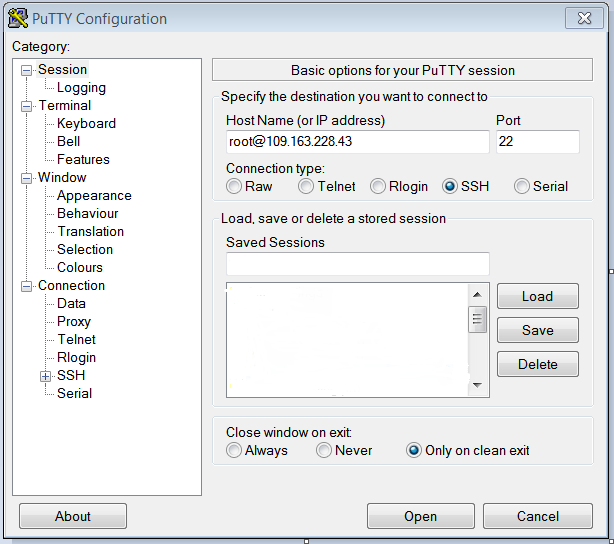Click the Save session button

(538, 330)
